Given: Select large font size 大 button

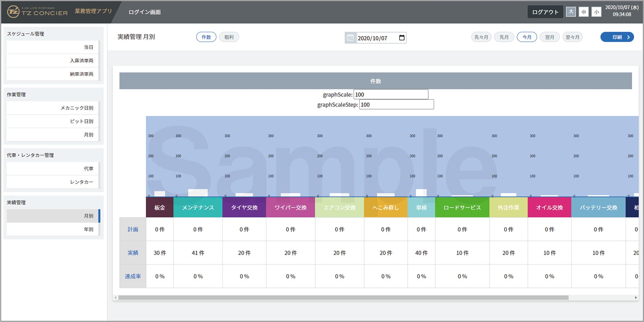Looking at the screenshot, I should tap(571, 12).
